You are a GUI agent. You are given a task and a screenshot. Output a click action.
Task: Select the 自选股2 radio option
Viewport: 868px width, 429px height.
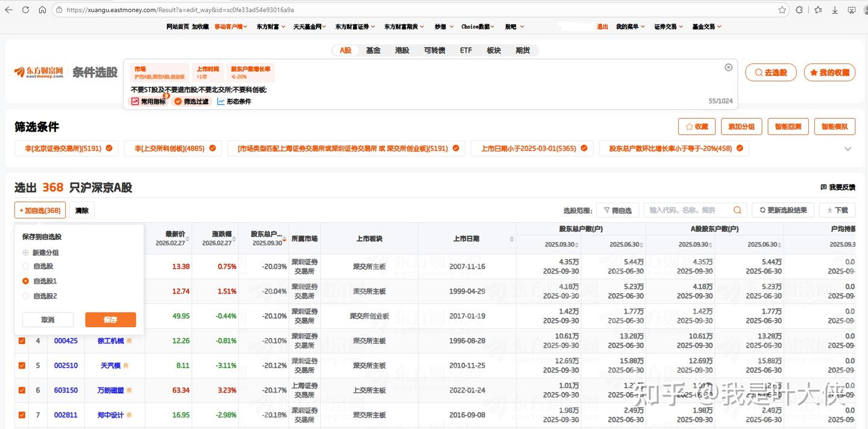coord(25,296)
